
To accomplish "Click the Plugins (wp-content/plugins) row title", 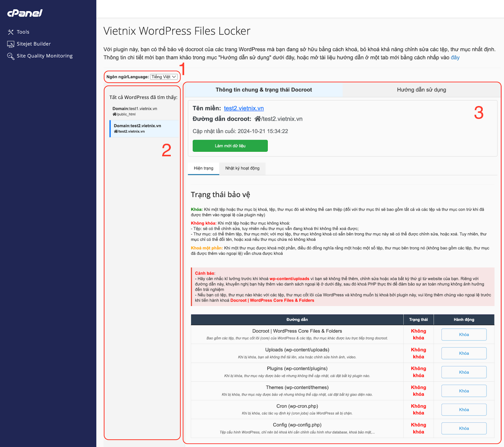I will (x=297, y=368).
